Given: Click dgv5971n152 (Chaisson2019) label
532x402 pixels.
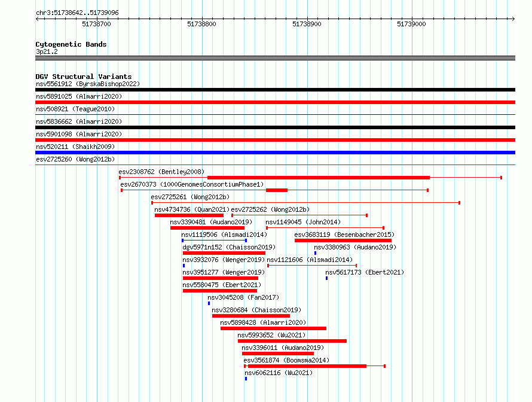Looking at the screenshot, I should (229, 247).
